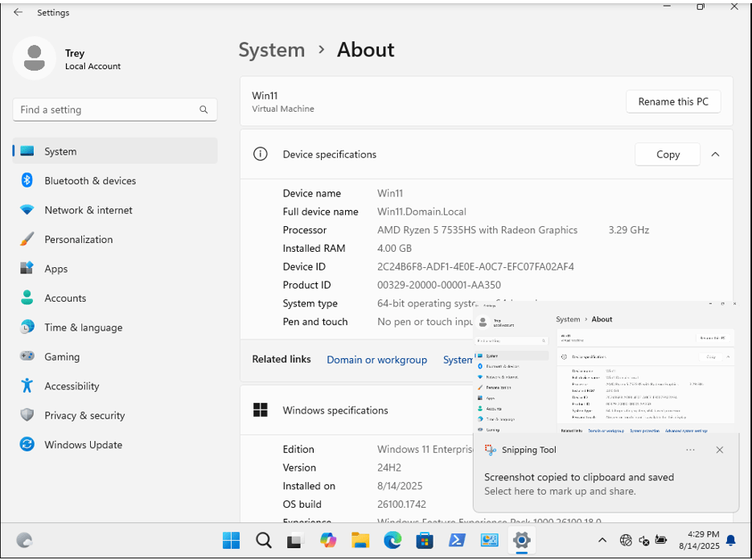The image size is (752, 560).
Task: Show hidden system tray icons
Action: point(602,540)
